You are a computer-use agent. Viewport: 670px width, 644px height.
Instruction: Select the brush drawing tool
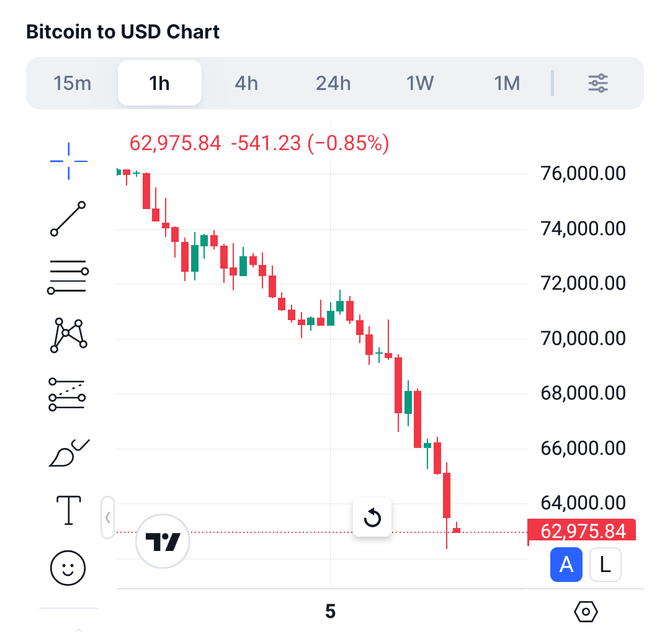[68, 453]
